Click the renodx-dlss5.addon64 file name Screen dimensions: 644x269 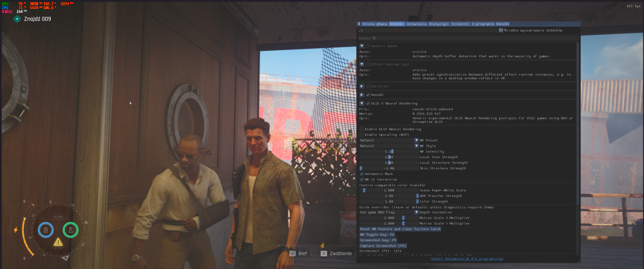[431, 109]
